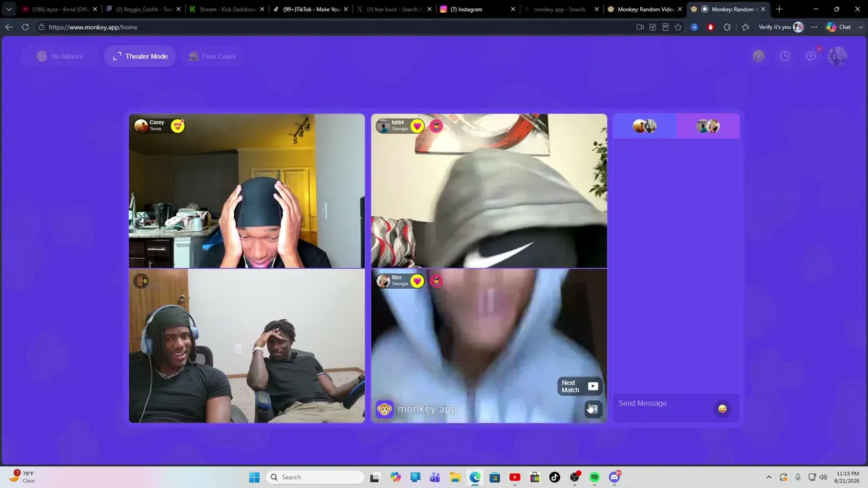Open luht4's profile avatar

(383, 126)
